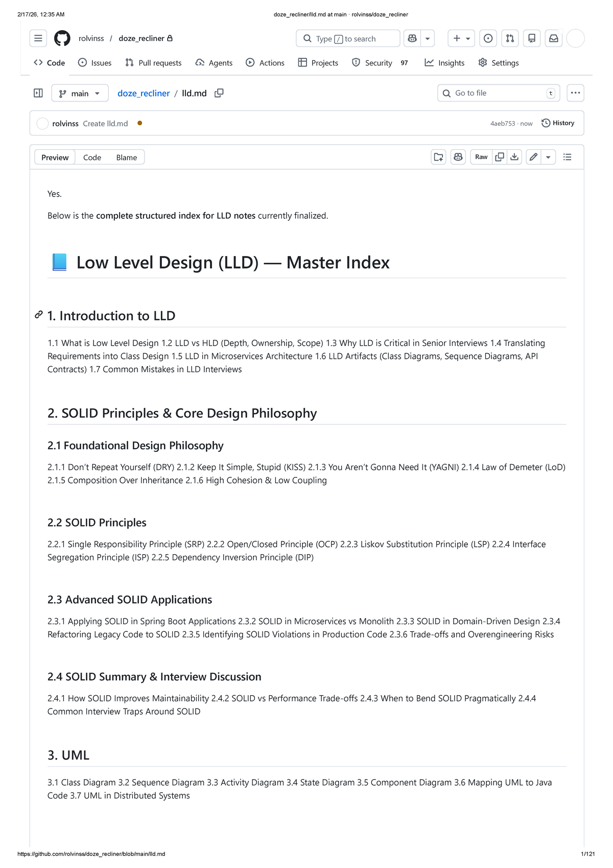The image size is (613, 868).
Task: Open file in github.dev editor icon
Action: pyautogui.click(x=439, y=157)
